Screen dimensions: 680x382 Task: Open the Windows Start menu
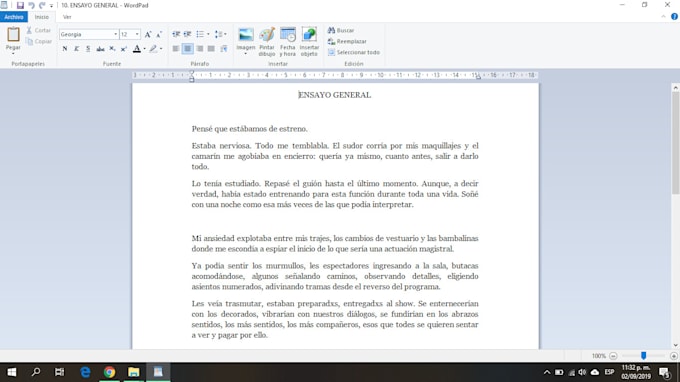click(x=12, y=372)
